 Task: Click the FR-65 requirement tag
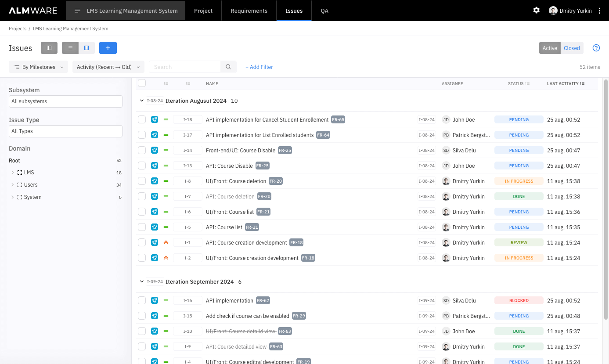[338, 119]
